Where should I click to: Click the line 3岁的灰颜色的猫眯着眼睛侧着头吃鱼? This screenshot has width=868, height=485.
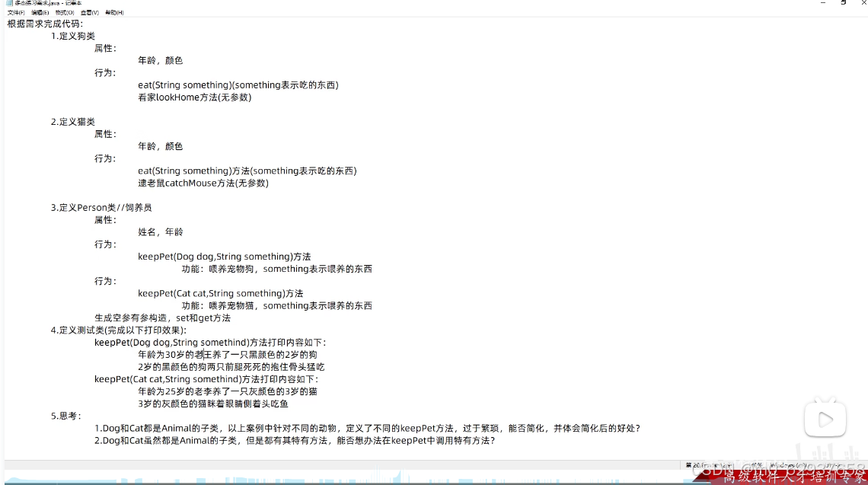click(213, 404)
